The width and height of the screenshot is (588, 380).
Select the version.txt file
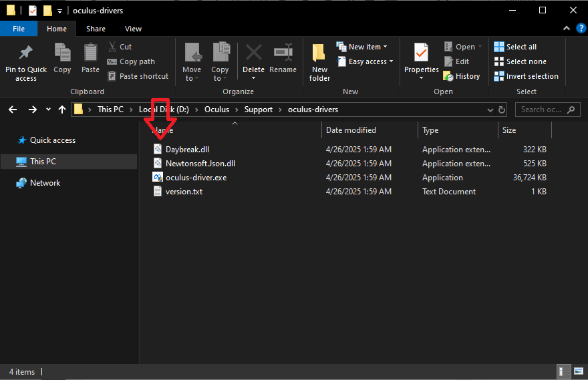tap(184, 192)
